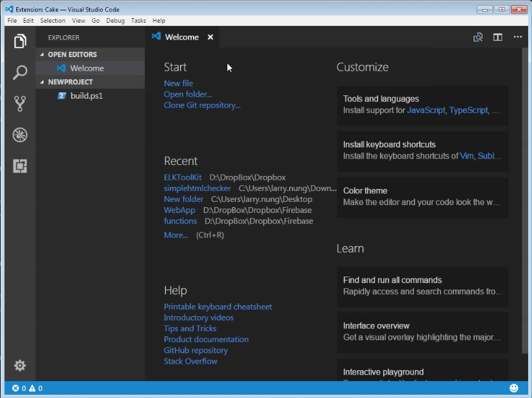Click the Color theme card
Screen dimensions: 532x398
422,197
